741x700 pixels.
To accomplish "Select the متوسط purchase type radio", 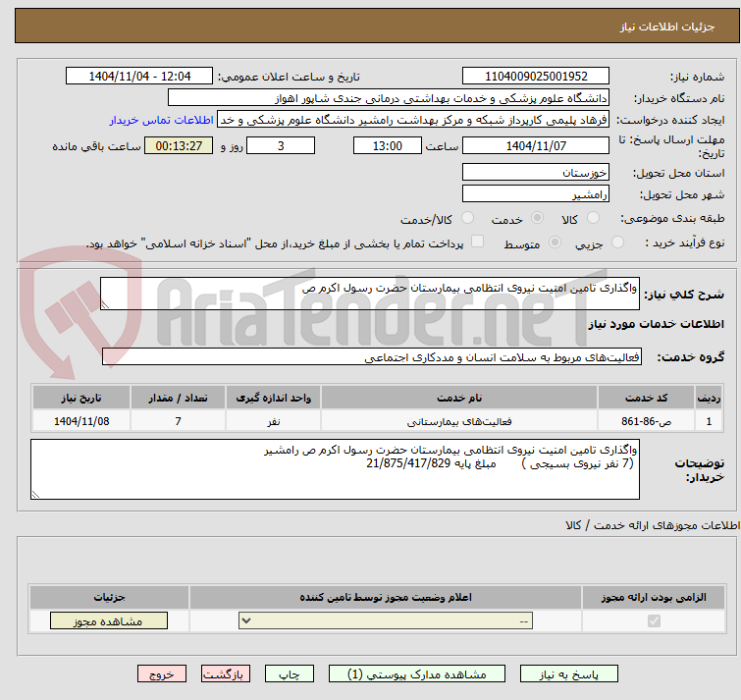I will coord(555,242).
